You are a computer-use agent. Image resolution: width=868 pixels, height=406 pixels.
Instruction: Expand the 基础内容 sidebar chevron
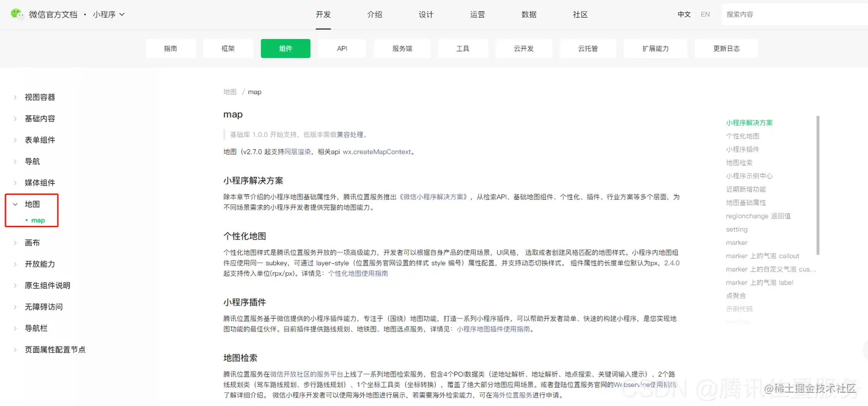point(15,119)
